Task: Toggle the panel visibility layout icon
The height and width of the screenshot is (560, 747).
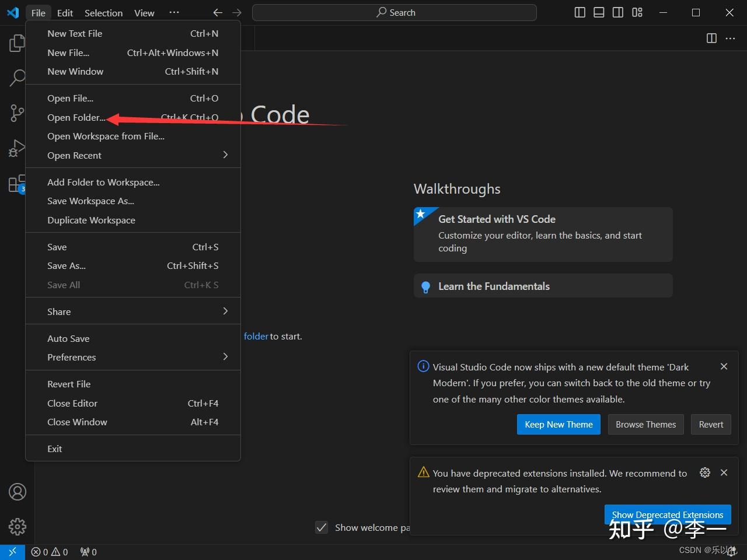Action: [599, 12]
